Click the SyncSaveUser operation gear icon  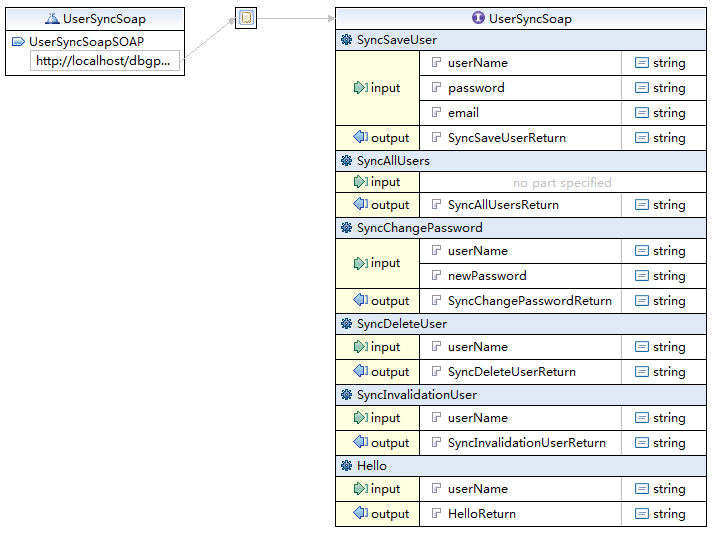[x=346, y=40]
